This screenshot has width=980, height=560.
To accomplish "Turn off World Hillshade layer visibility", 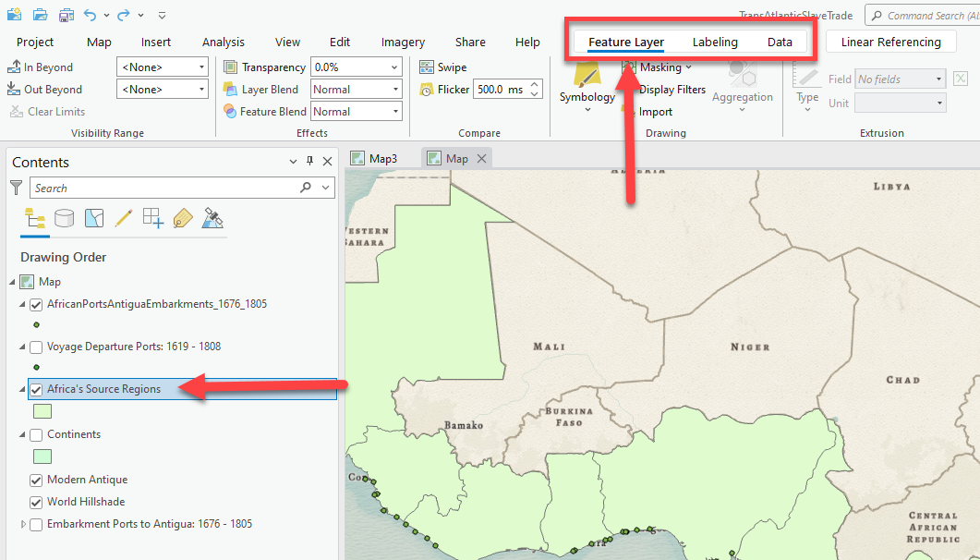I will 36,503.
